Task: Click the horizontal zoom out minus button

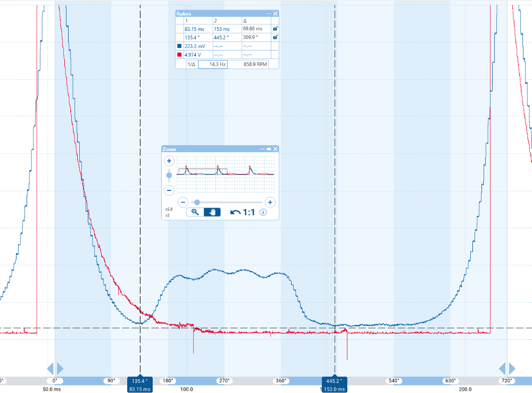Action: pyautogui.click(x=182, y=202)
